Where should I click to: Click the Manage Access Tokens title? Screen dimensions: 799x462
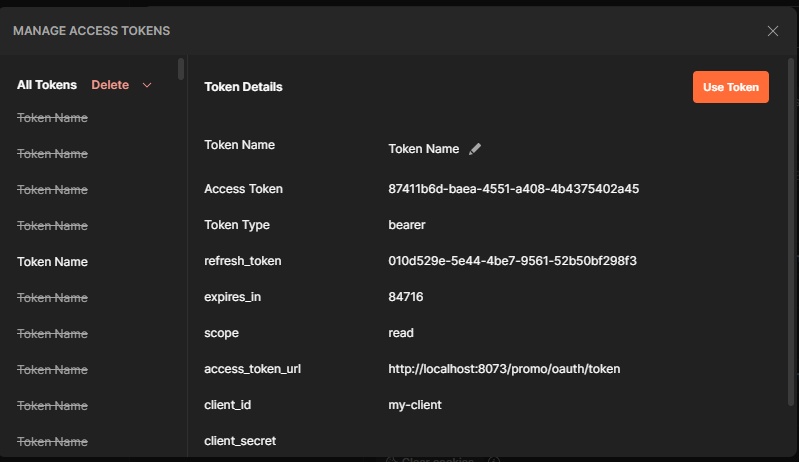[91, 31]
